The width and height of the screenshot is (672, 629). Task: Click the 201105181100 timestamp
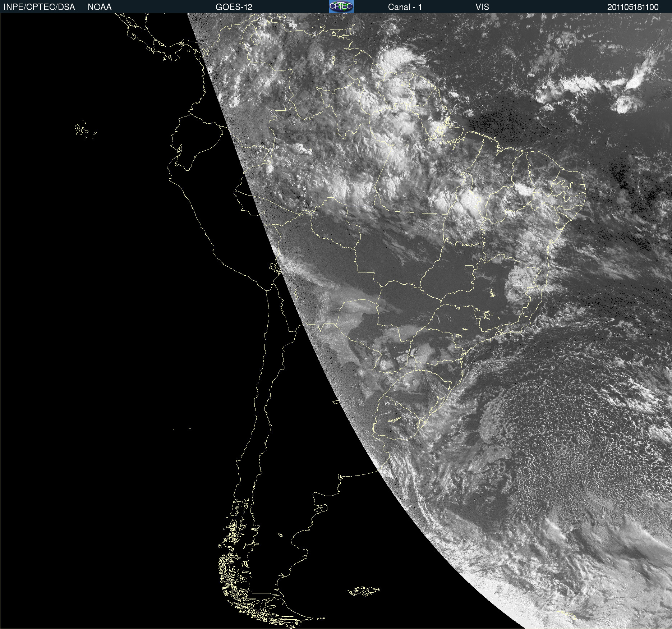633,7
